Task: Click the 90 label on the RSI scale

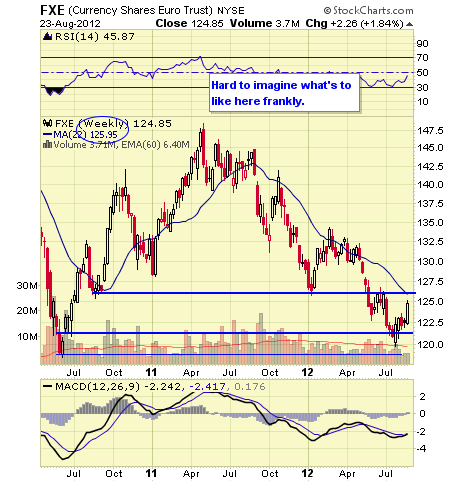Action: click(x=422, y=44)
